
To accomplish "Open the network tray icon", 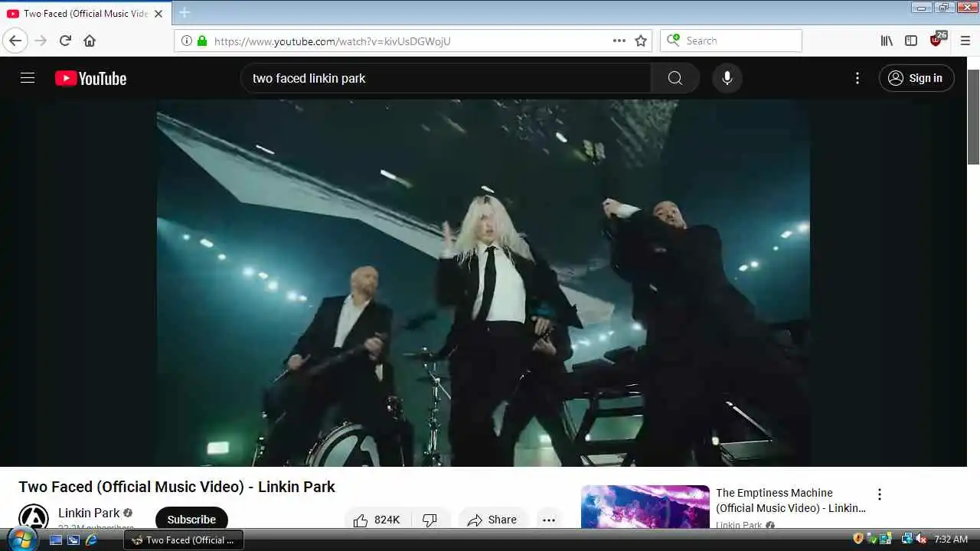I will click(x=907, y=539).
